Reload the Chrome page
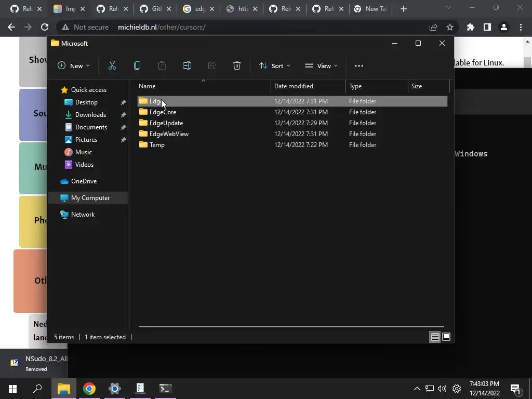The height and width of the screenshot is (399, 532). [x=45, y=27]
